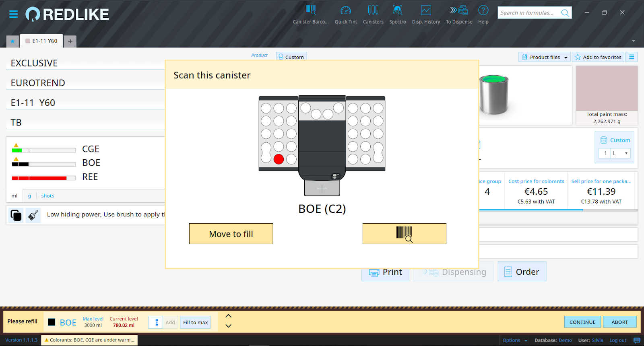Open the chat message icon in status bar

pos(637,340)
